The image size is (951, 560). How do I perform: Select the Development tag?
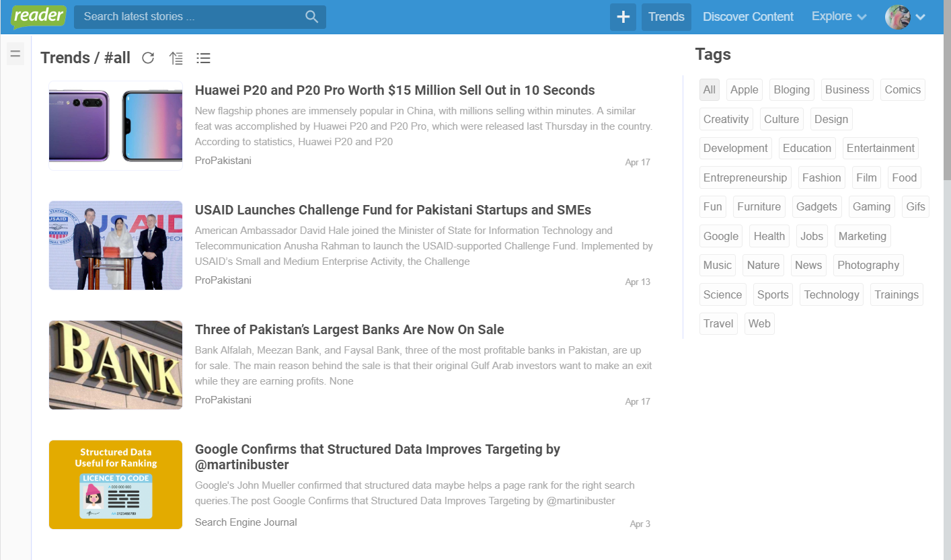click(x=735, y=148)
